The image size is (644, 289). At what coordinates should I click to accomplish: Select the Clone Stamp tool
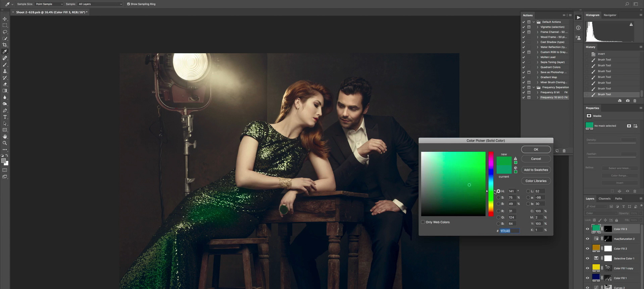click(5, 71)
